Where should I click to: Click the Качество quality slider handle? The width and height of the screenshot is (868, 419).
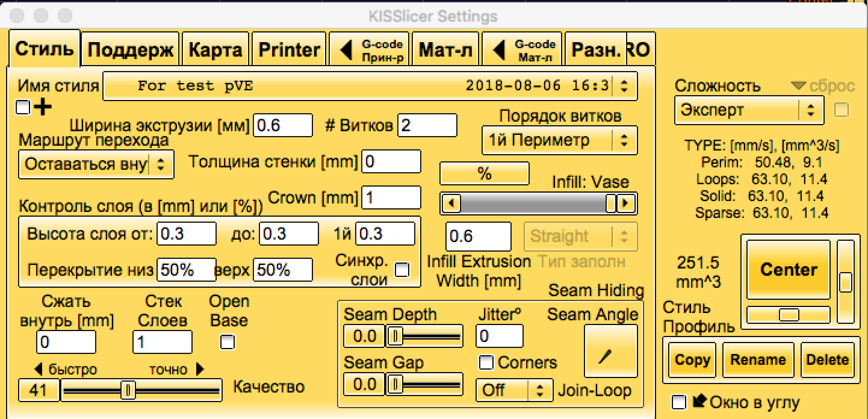pos(128,390)
